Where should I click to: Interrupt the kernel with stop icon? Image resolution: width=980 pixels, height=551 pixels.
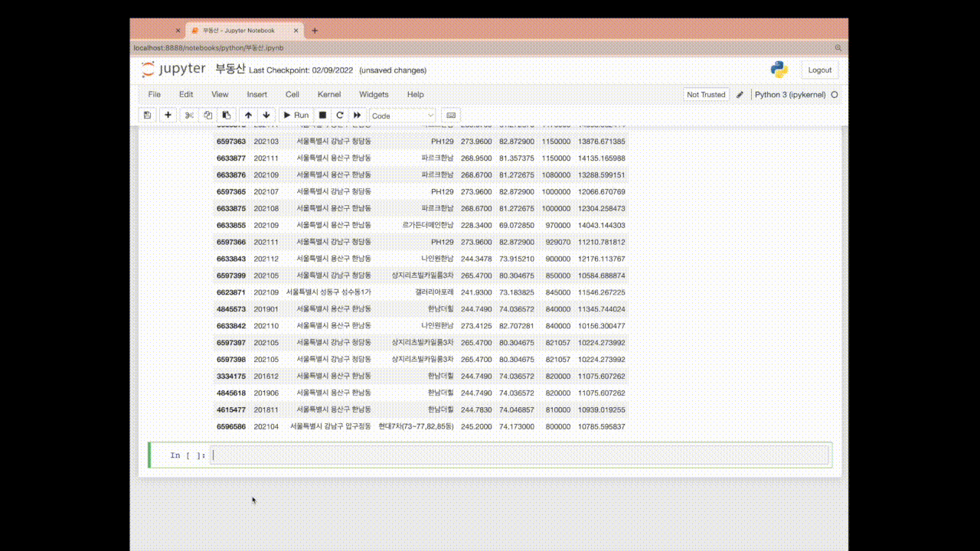pyautogui.click(x=322, y=115)
